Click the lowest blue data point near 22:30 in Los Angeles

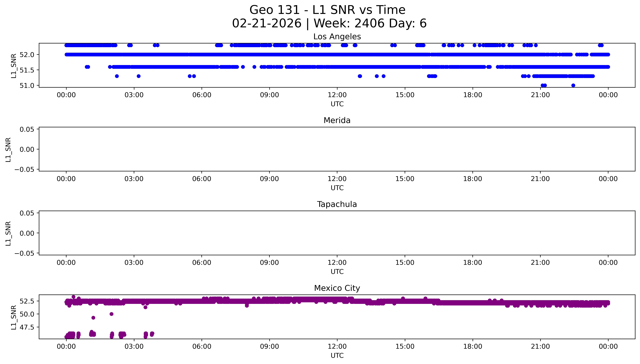click(573, 85)
